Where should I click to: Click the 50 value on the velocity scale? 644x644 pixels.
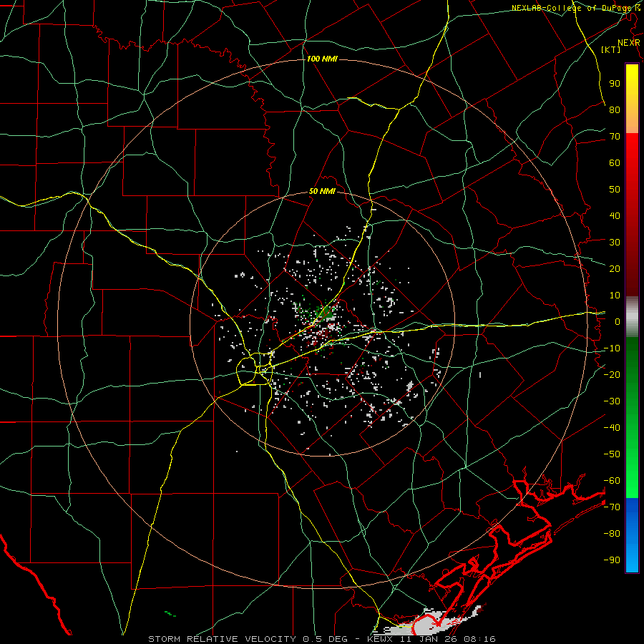[615, 190]
